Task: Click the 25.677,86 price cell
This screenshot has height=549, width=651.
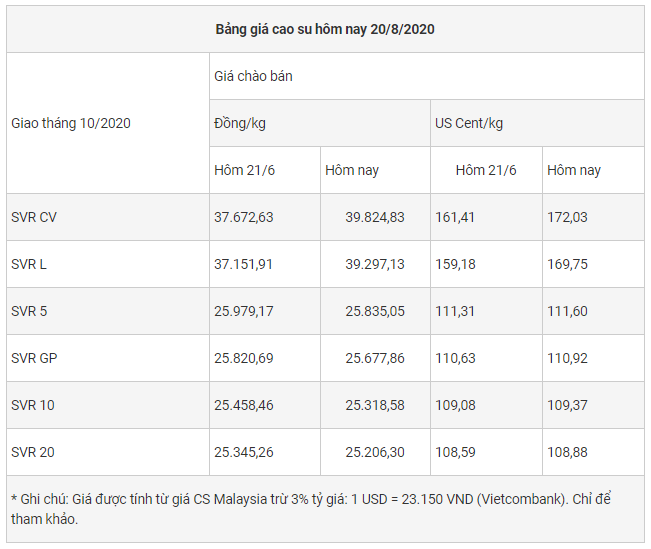Action: click(375, 358)
